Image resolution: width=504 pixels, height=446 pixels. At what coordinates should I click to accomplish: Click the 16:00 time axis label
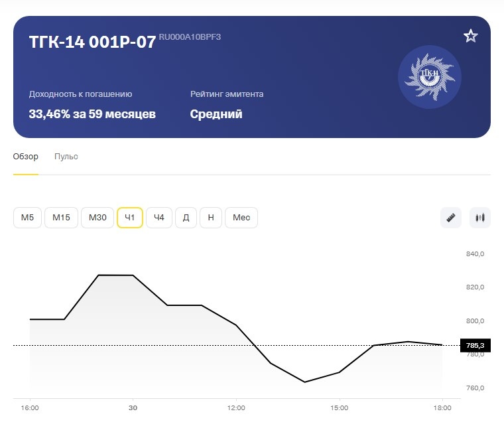[x=30, y=408]
